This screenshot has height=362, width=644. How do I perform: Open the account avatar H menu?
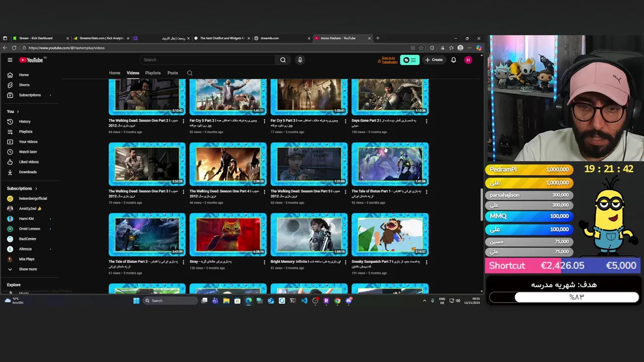click(468, 60)
